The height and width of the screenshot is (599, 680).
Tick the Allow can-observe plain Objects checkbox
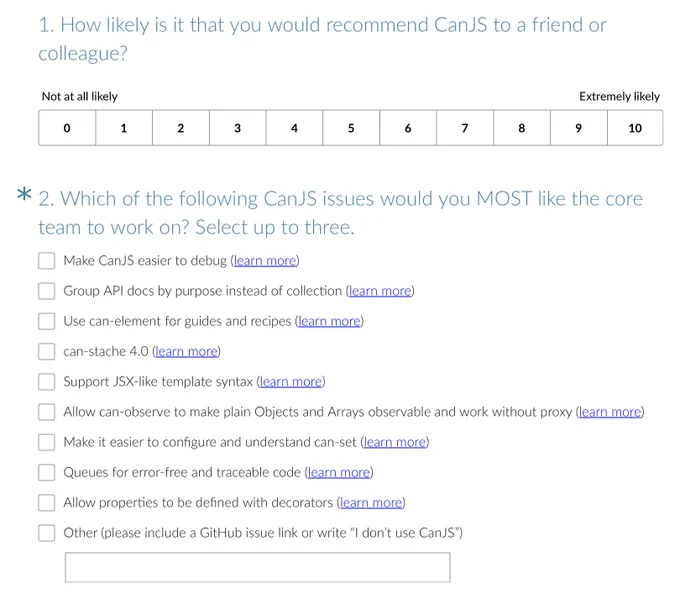click(x=46, y=412)
